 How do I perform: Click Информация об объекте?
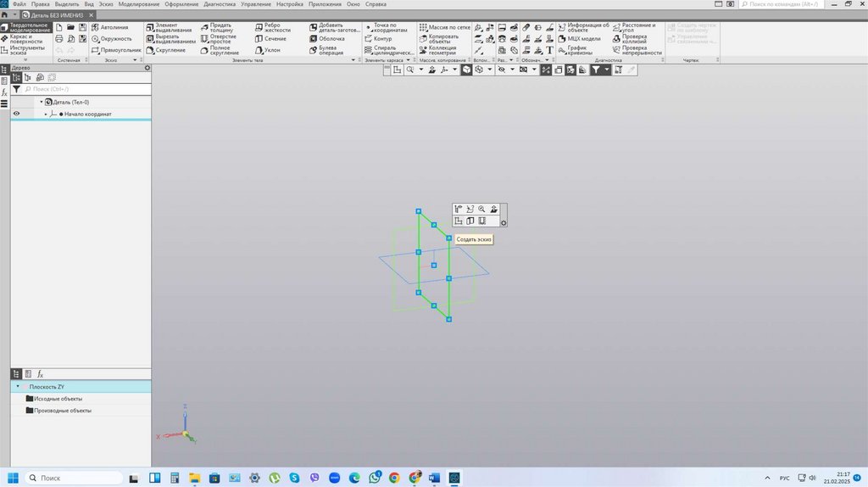(583, 27)
